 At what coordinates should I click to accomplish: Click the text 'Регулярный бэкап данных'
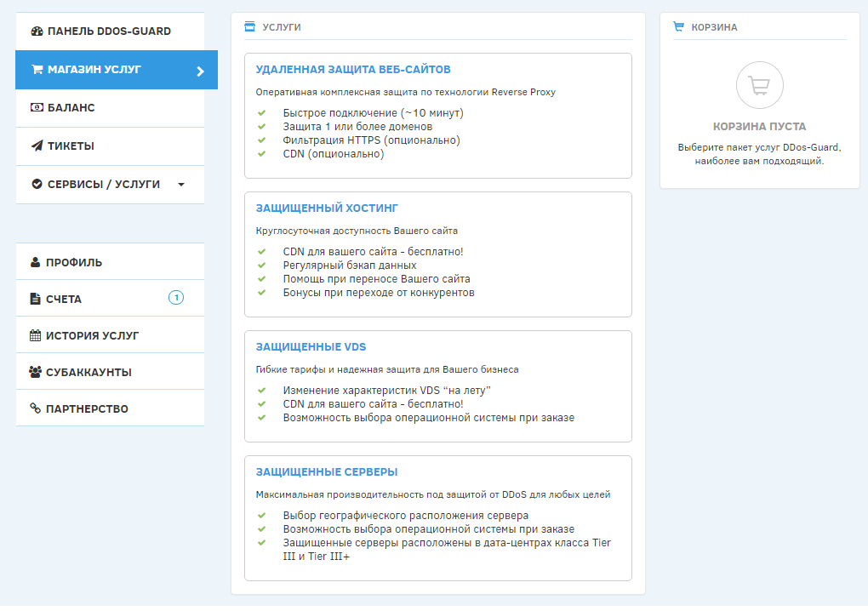[x=349, y=266]
